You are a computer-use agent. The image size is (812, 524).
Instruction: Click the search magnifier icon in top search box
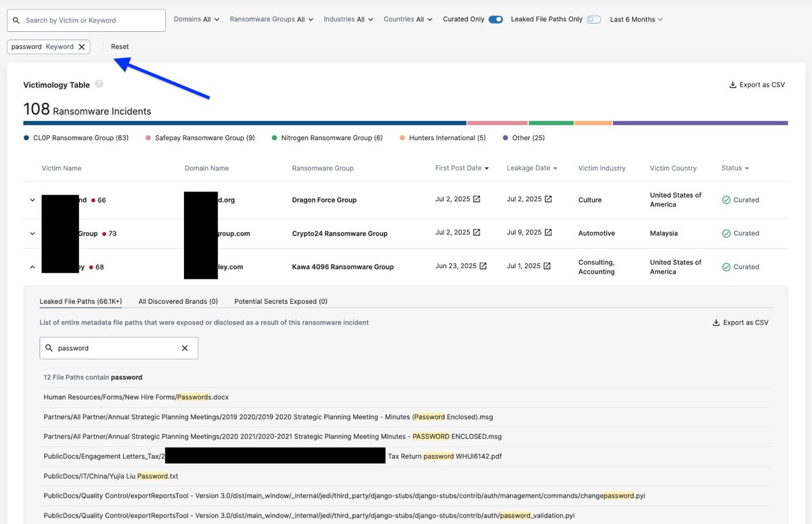(16, 20)
